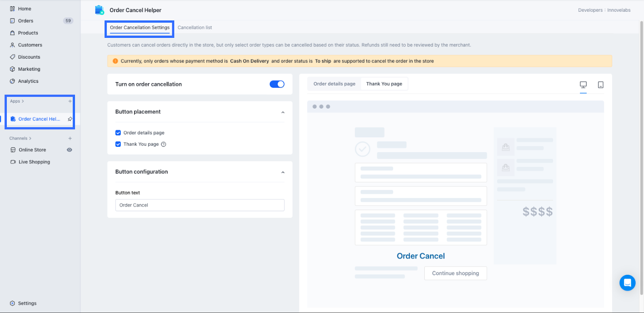Click the Online Store storefront icon
The height and width of the screenshot is (313, 644).
tap(13, 150)
